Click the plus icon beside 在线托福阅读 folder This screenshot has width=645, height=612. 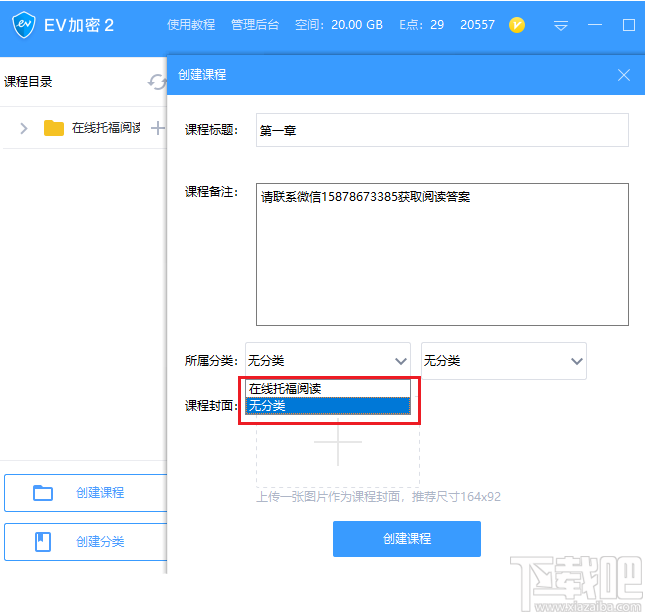click(x=158, y=128)
